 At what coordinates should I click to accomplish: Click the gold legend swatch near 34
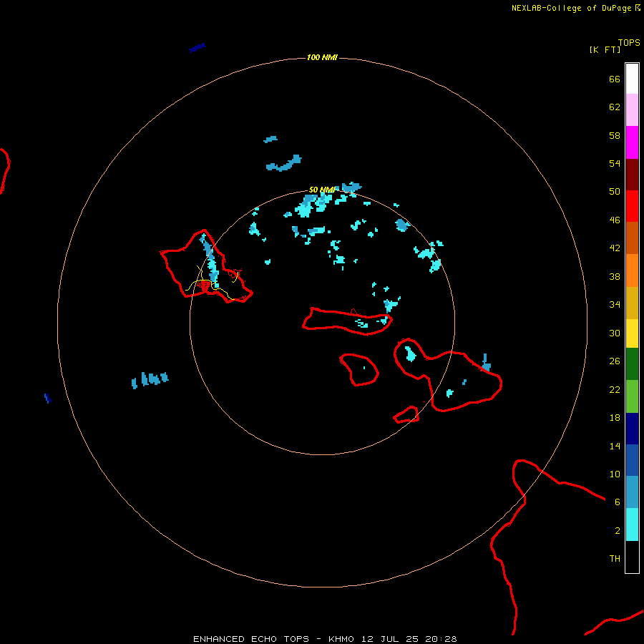click(632, 303)
